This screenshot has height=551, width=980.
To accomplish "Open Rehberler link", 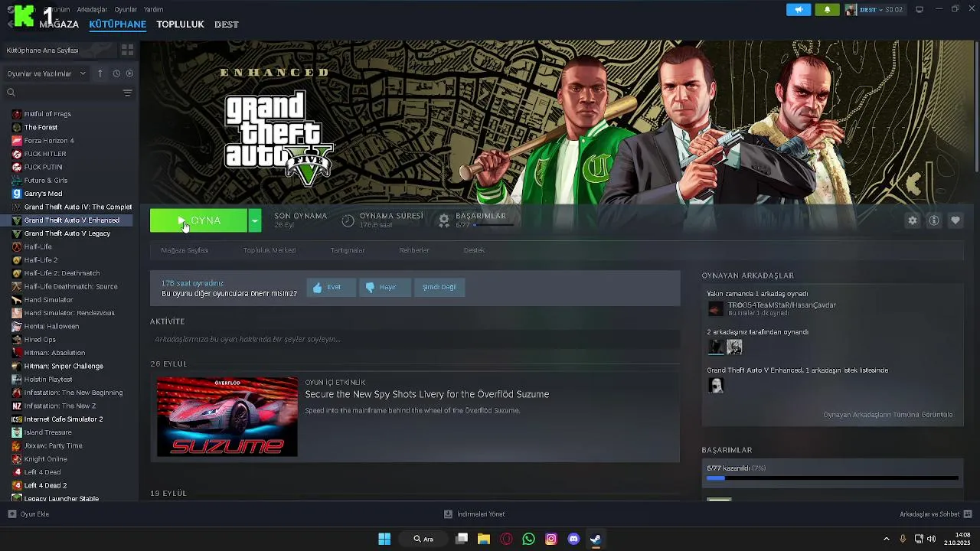I will coord(414,250).
